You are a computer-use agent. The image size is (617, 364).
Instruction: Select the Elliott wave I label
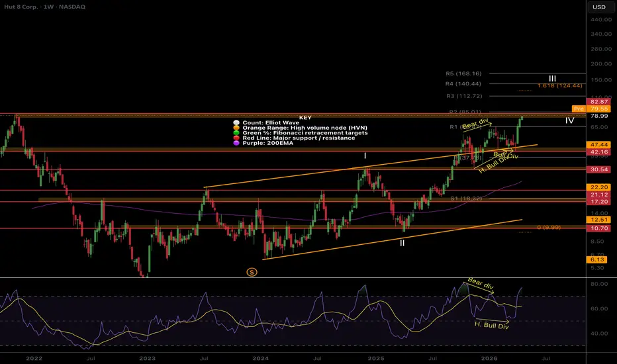pyautogui.click(x=365, y=156)
